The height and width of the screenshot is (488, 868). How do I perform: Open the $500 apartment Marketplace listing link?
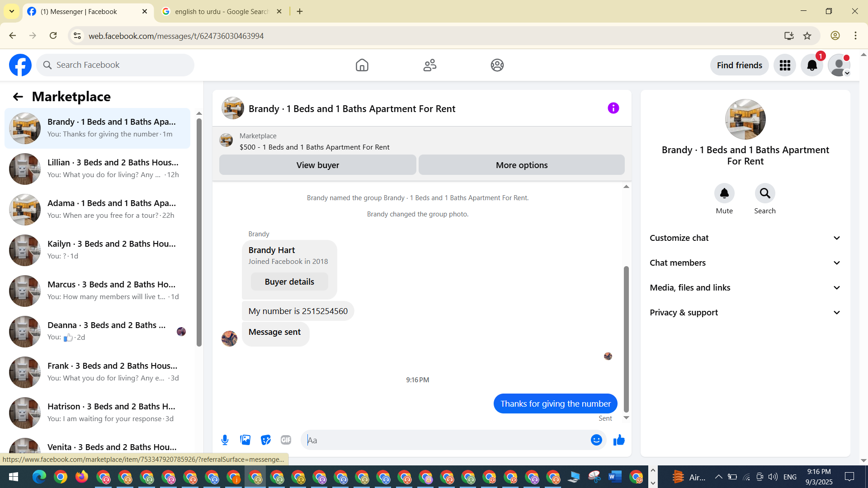click(x=315, y=147)
